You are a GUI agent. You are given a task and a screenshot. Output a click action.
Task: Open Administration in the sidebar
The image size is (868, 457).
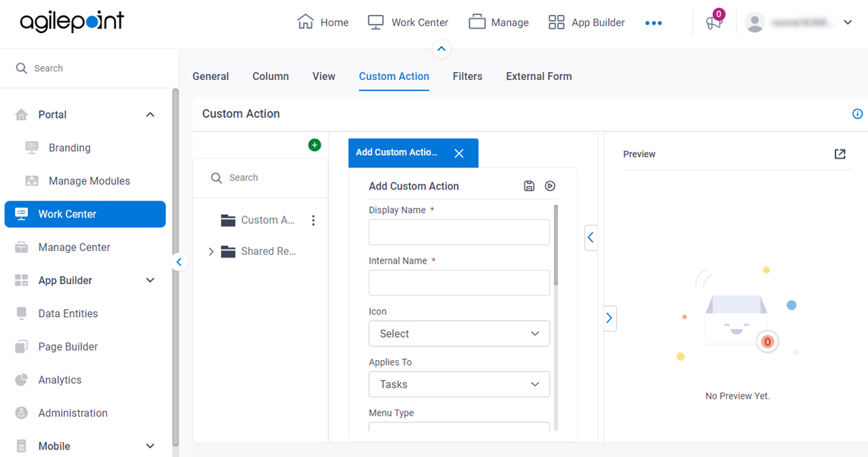(x=73, y=414)
